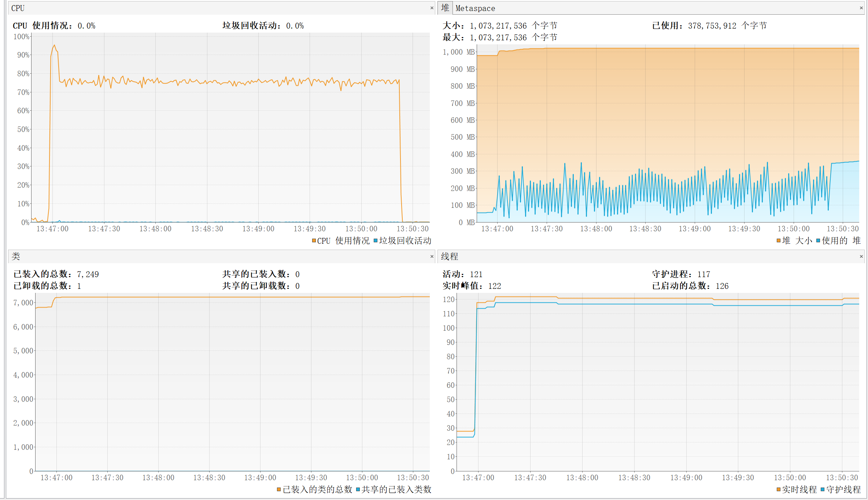Click the 实时峰值 122 value
This screenshot has height=500, width=868.
(494, 286)
